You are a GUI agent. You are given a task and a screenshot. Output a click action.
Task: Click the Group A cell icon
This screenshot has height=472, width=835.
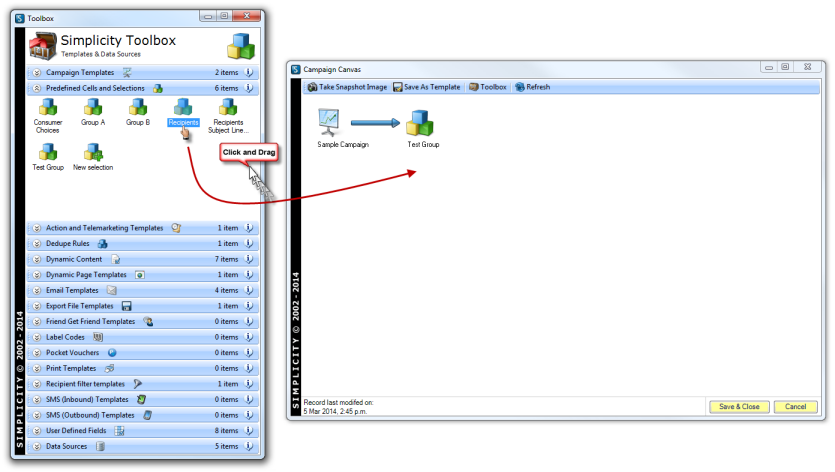click(92, 106)
